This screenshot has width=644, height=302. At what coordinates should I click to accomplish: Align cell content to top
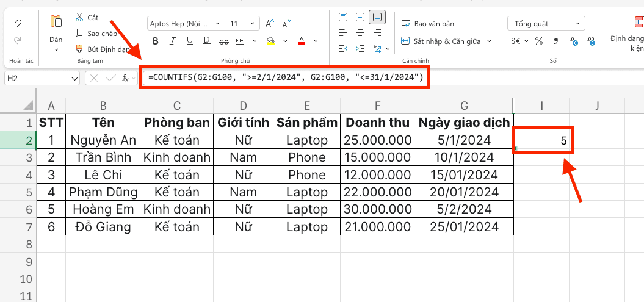coord(343,17)
